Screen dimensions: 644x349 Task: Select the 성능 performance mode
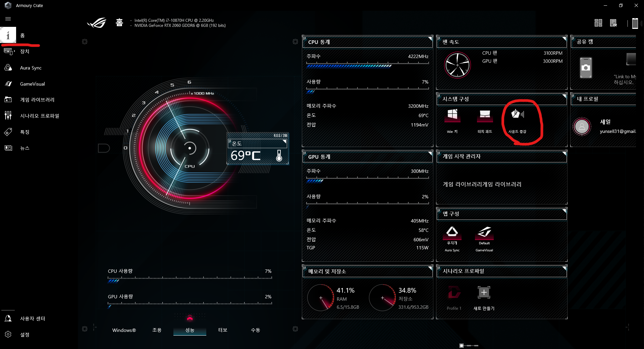click(190, 330)
